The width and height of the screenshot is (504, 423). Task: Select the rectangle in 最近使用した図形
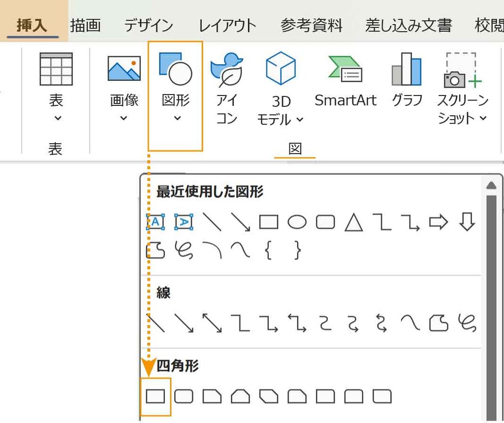click(x=269, y=222)
